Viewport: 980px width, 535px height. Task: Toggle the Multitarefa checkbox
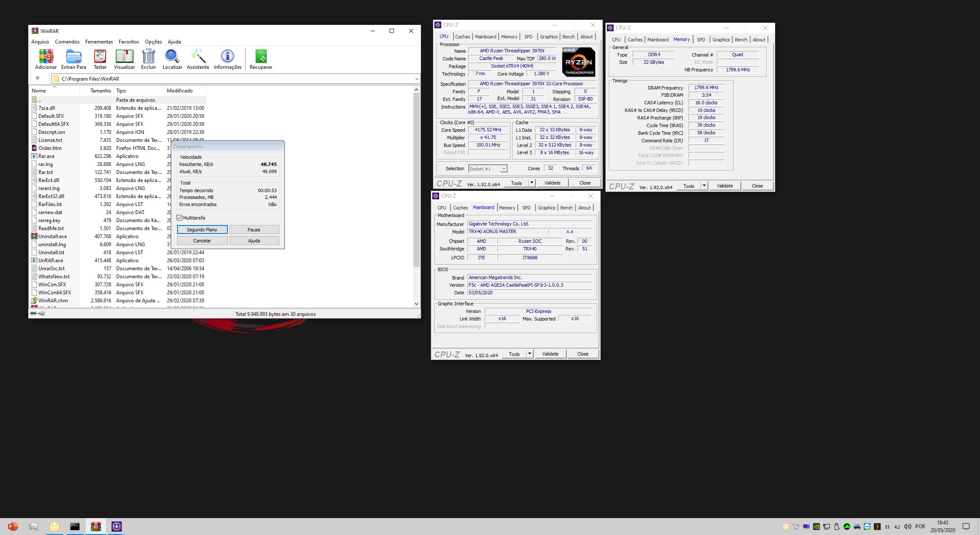coord(180,218)
